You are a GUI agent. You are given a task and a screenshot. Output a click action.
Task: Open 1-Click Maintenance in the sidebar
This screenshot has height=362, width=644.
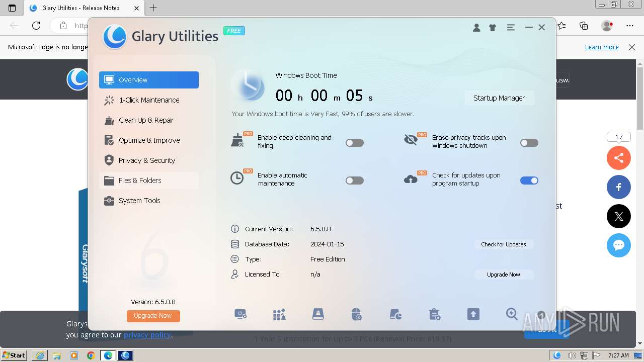pos(149,100)
